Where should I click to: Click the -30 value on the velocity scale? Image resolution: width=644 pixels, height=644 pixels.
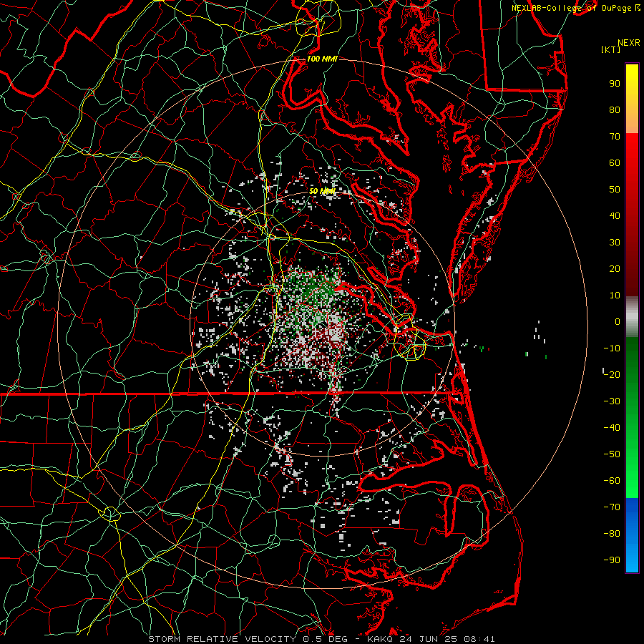[612, 401]
